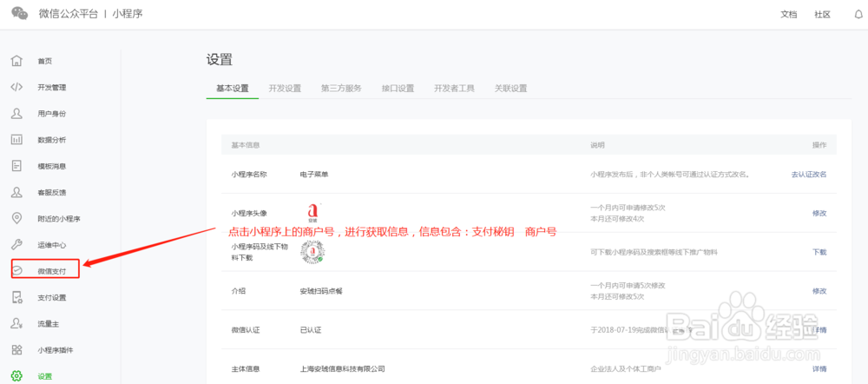Open 微信支付 in the sidebar
868x384 pixels.
click(52, 272)
